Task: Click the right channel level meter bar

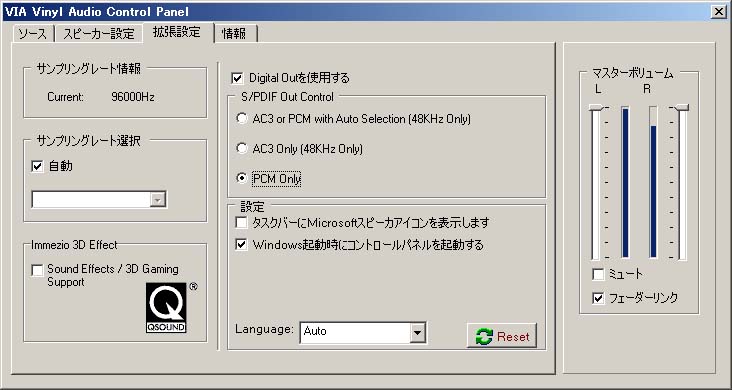Action: point(653,182)
